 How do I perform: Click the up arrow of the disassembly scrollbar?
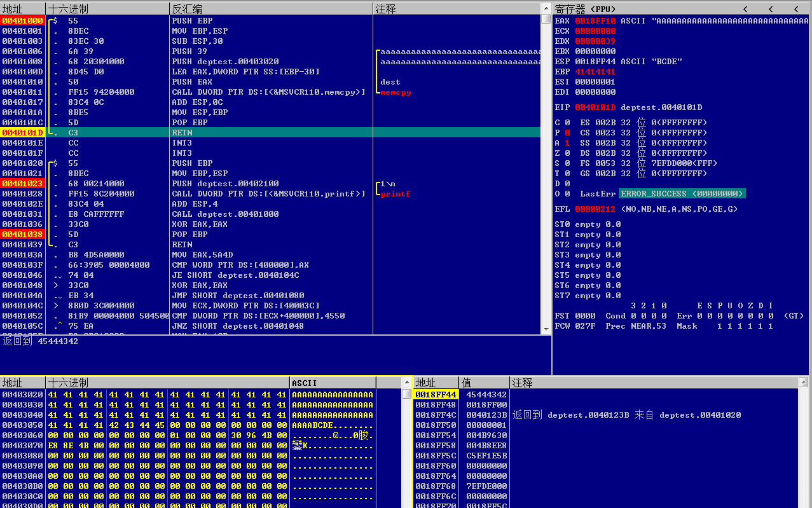[x=546, y=8]
